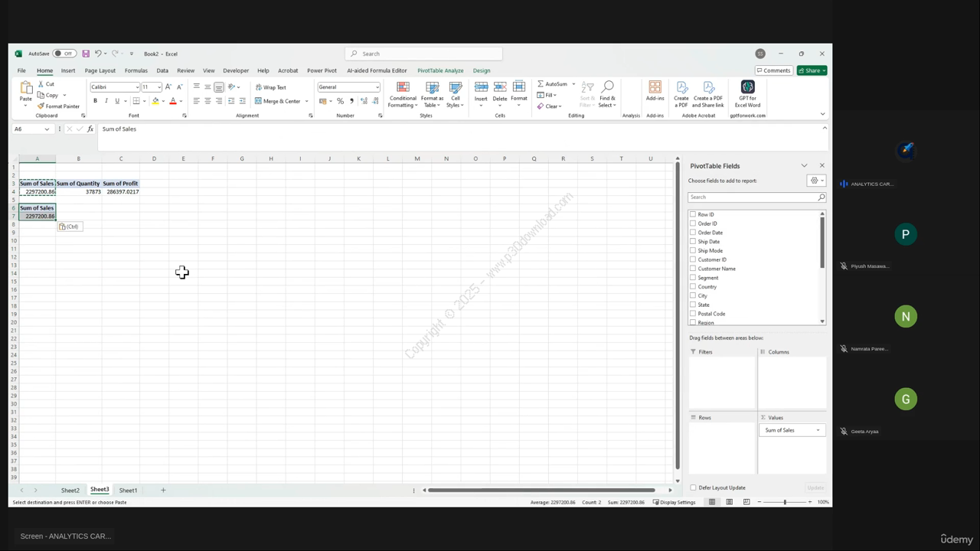Open the Formulas ribbon tab

click(136, 70)
